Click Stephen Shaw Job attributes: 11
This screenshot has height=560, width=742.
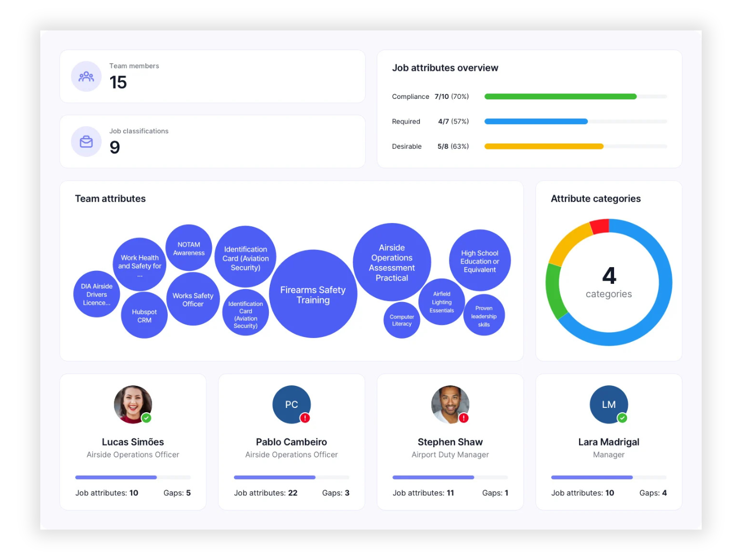point(423,493)
